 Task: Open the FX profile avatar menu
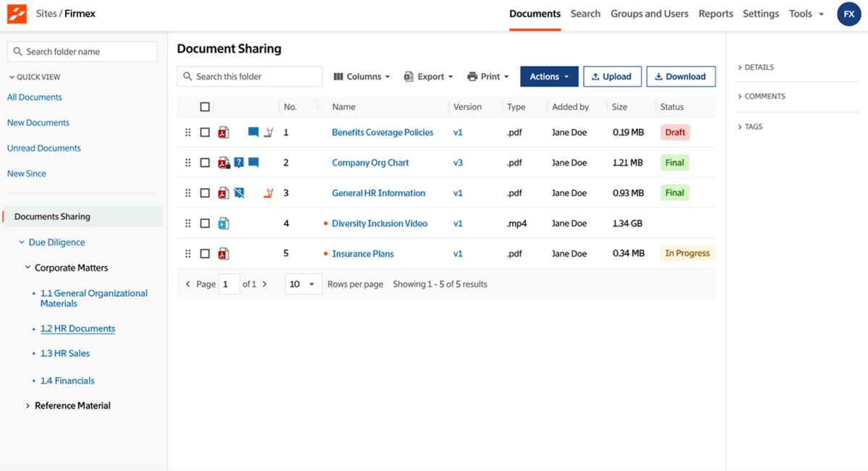848,14
